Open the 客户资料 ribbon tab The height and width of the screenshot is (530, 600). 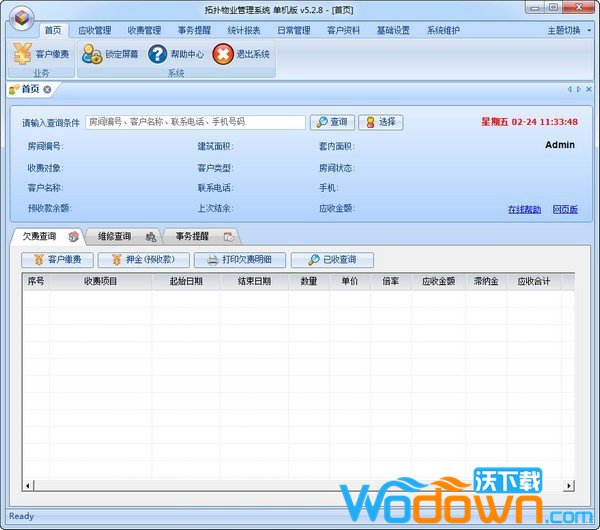(343, 30)
